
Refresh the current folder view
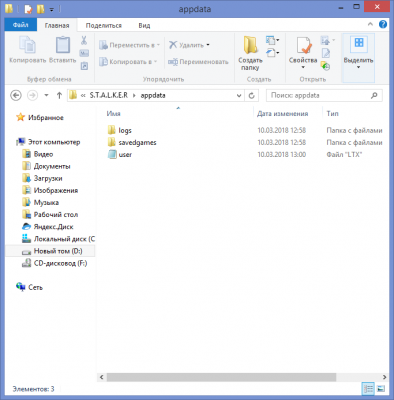click(252, 96)
